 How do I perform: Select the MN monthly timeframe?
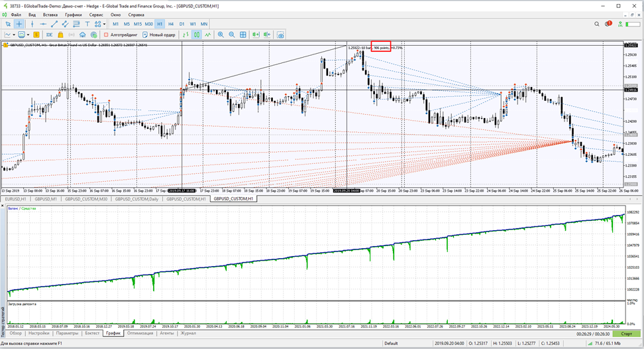click(204, 25)
